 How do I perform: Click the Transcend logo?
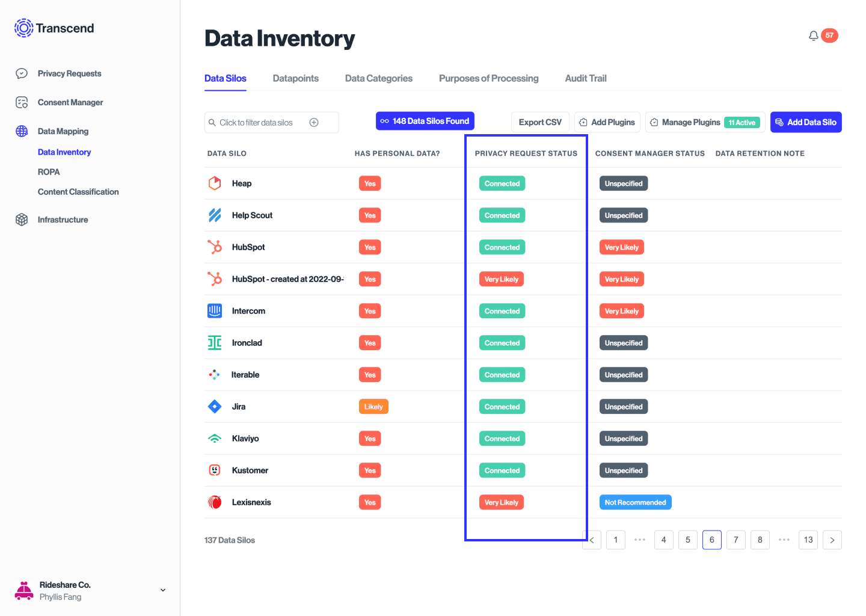(x=23, y=28)
